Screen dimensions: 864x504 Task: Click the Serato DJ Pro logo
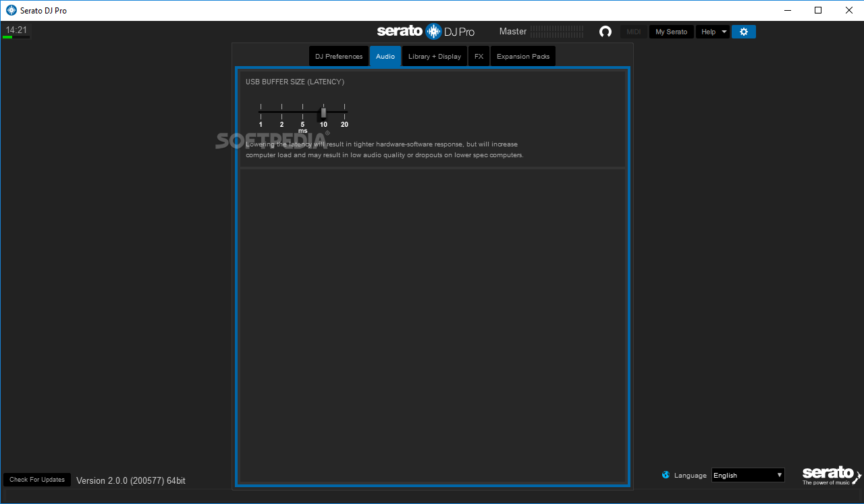pyautogui.click(x=426, y=31)
